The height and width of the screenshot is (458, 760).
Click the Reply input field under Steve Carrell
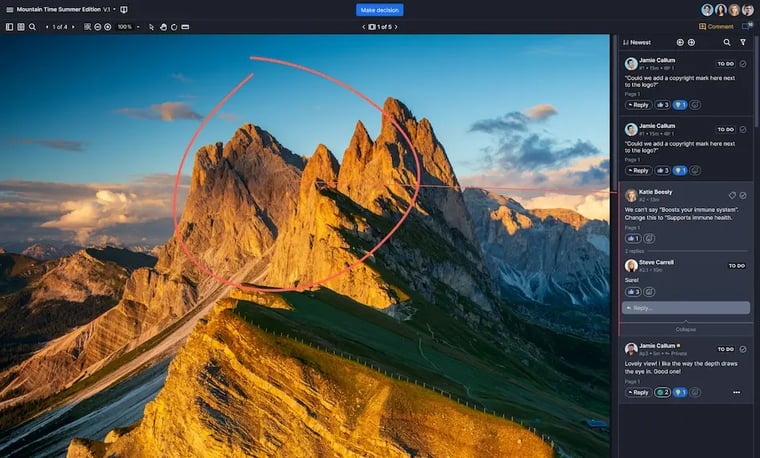[685, 308]
